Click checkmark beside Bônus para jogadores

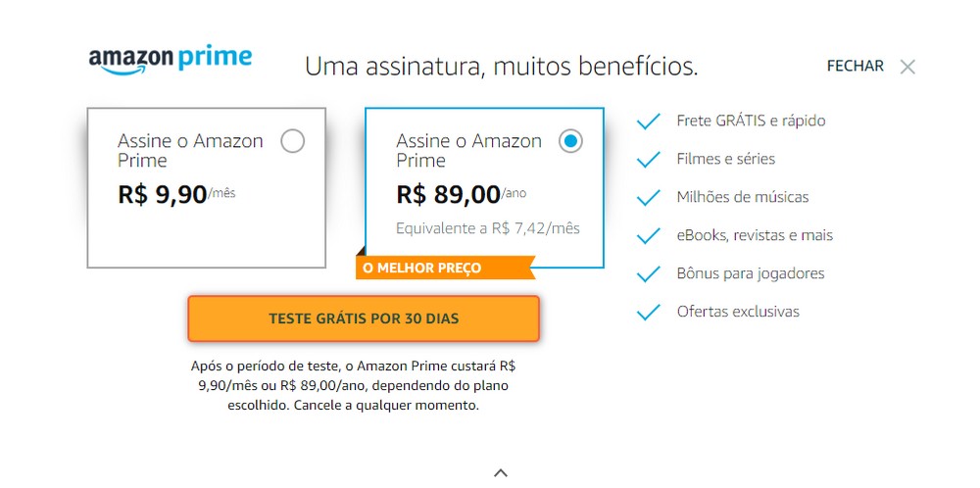pyautogui.click(x=648, y=274)
